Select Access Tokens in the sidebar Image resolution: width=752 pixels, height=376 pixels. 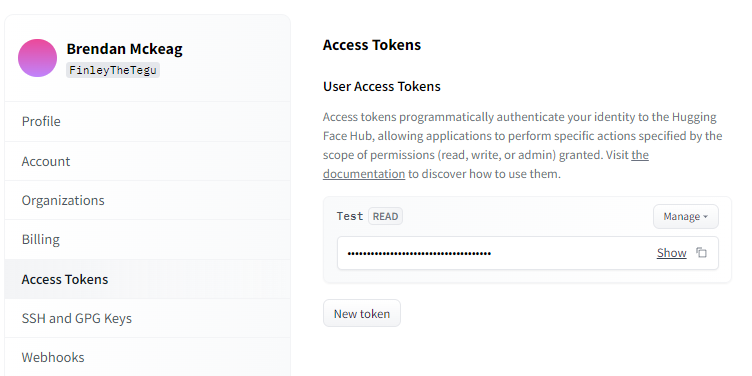[x=148, y=279]
